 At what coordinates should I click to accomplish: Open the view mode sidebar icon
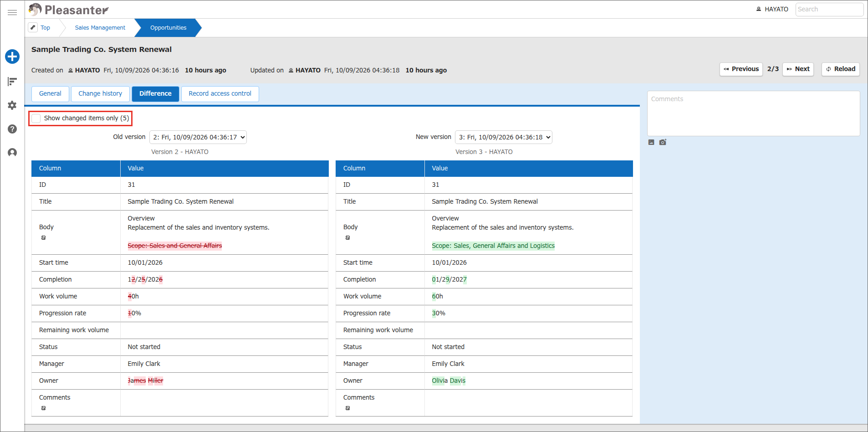[12, 82]
